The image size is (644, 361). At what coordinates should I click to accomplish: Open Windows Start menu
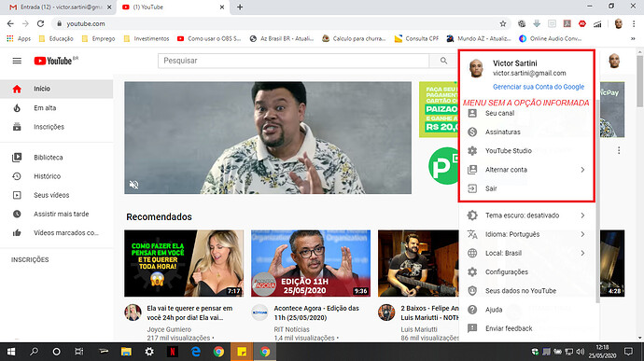click(x=11, y=352)
